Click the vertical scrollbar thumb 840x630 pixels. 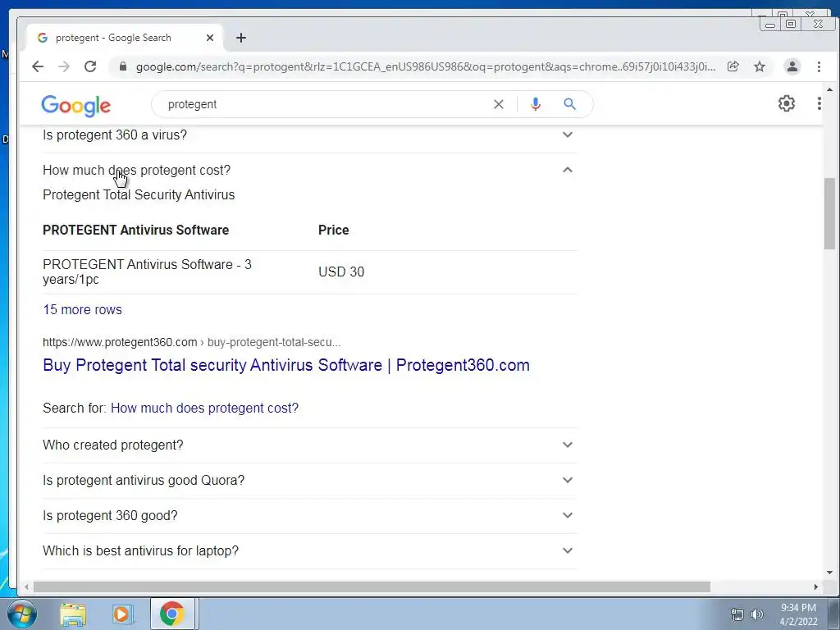829,213
